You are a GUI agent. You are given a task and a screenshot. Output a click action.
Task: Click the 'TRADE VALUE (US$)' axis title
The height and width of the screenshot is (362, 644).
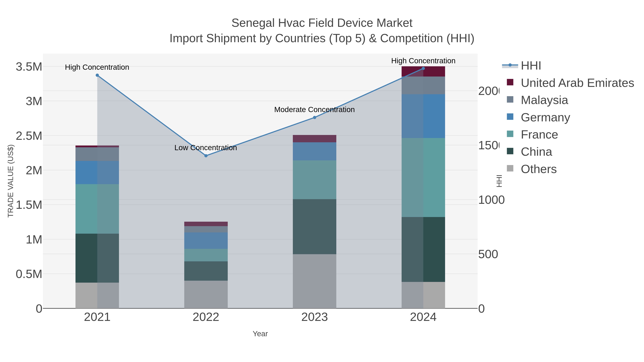click(x=11, y=181)
